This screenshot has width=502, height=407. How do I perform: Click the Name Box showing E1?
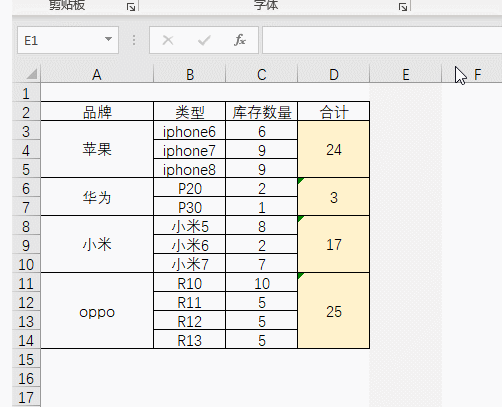pos(68,40)
